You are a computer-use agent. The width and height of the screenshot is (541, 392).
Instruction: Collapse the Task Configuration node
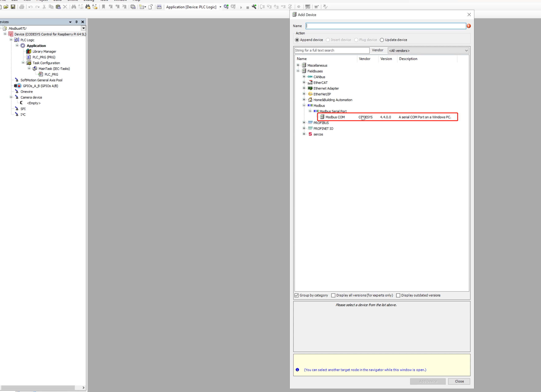23,63
